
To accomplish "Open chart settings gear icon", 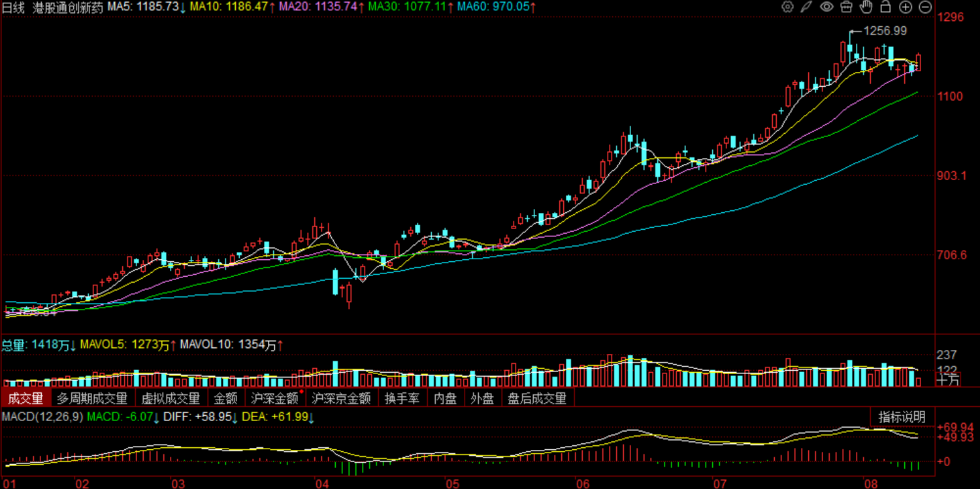I will pyautogui.click(x=787, y=7).
